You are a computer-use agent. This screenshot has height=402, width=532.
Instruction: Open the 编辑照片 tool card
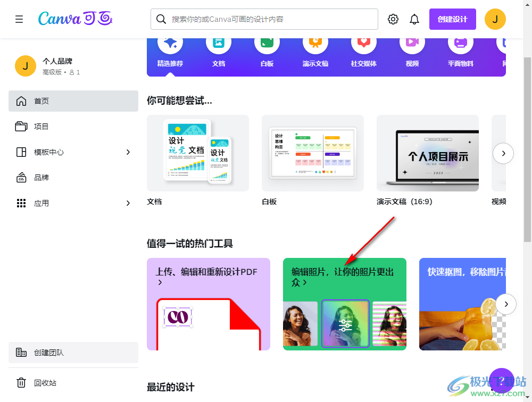point(344,304)
